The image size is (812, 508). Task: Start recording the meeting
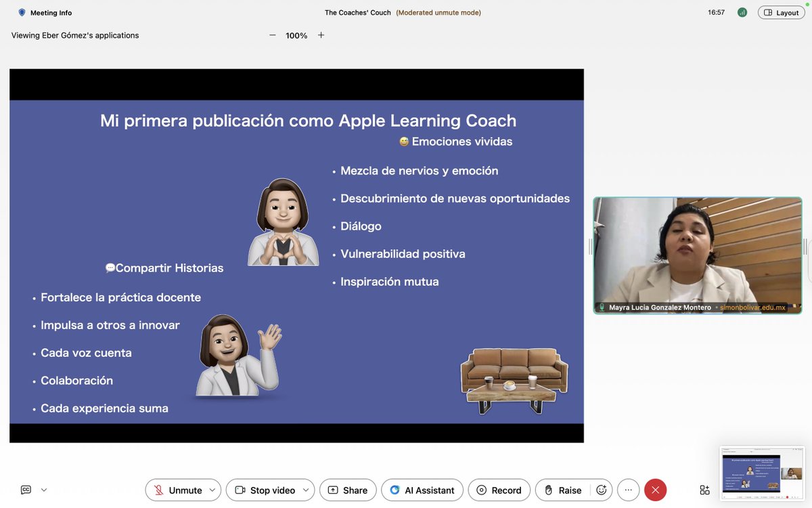[x=499, y=490]
